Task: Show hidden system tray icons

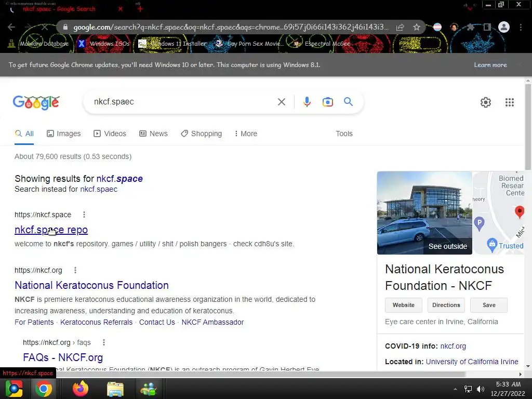Action: click(x=455, y=389)
